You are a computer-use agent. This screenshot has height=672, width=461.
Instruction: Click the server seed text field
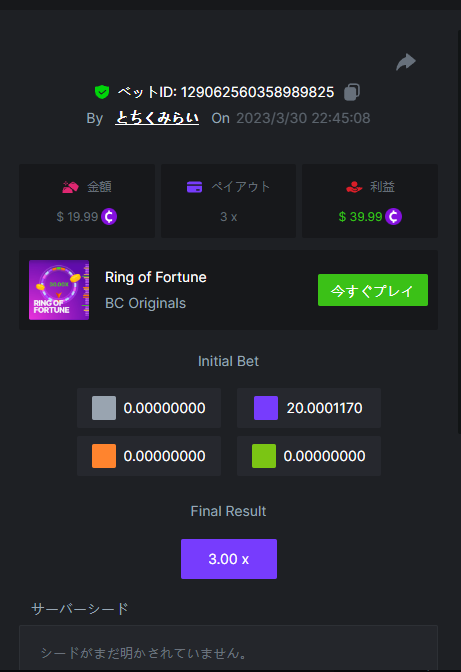click(x=228, y=648)
